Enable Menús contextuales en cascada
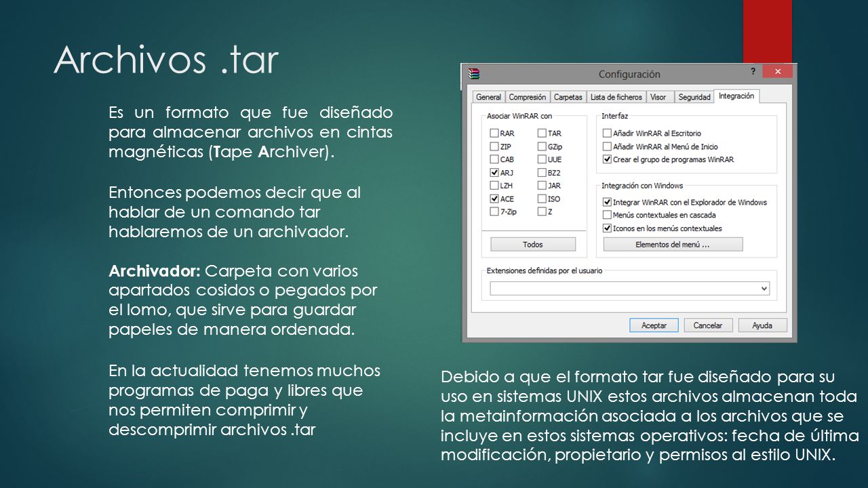This screenshot has width=868, height=488. point(607,215)
